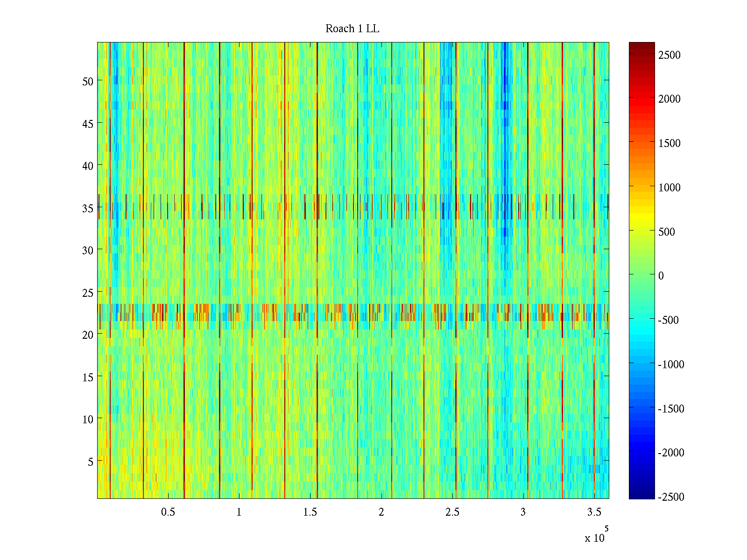Click the x-axis tick label 3.5
Image resolution: width=747 pixels, height=560 pixels.
594,512
